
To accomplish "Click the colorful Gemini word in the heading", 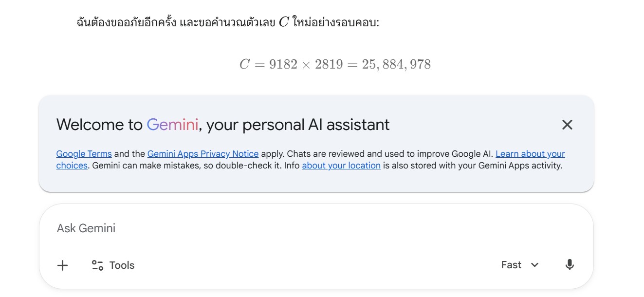I will (172, 125).
